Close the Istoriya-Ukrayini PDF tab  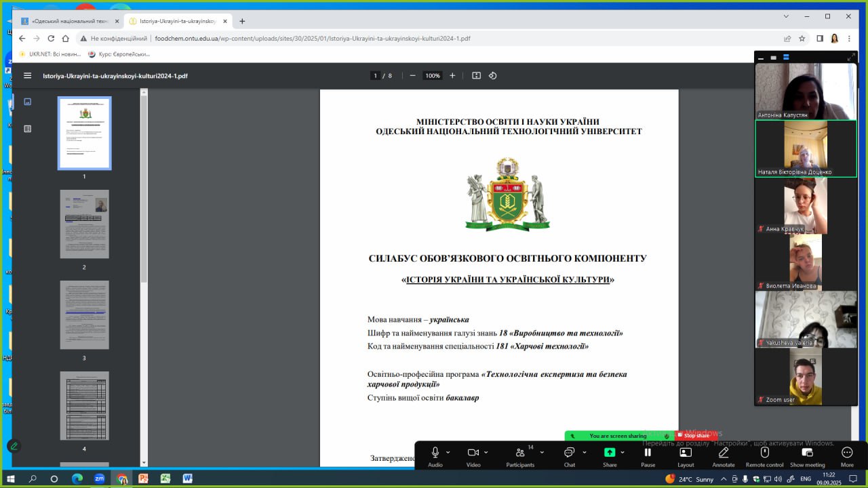point(224,21)
